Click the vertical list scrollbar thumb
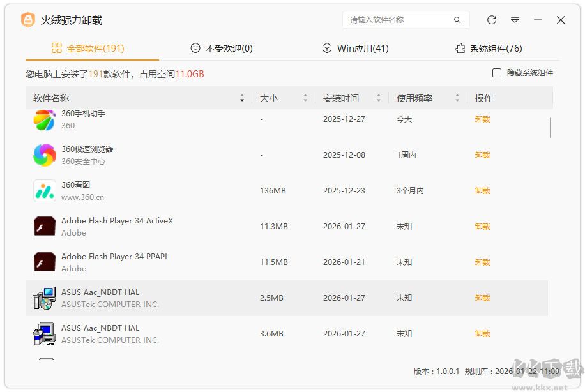 [551, 128]
